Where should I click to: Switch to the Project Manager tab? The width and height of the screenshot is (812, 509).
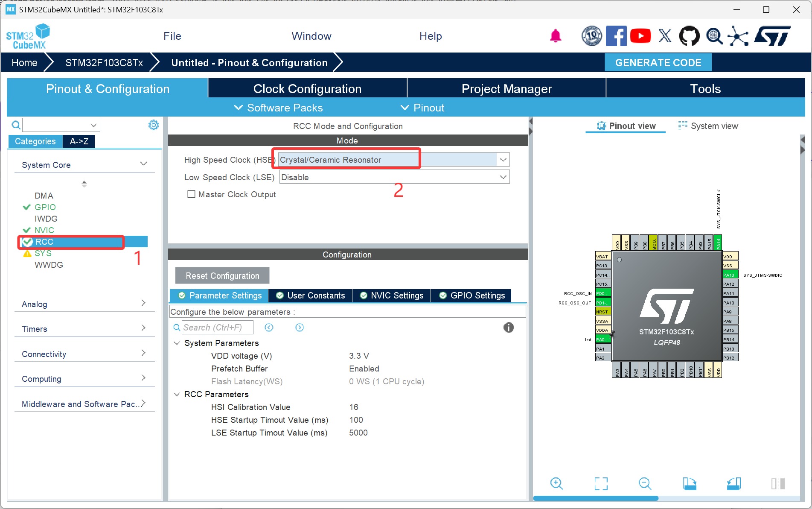pos(506,88)
